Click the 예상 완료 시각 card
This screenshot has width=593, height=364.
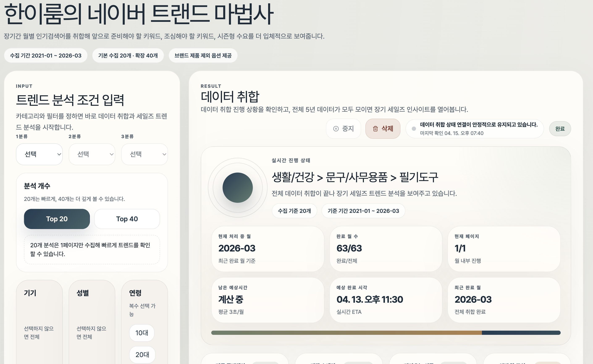pos(386,300)
